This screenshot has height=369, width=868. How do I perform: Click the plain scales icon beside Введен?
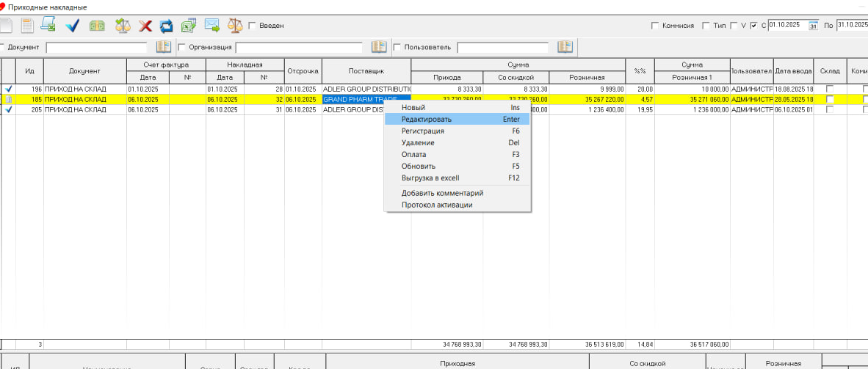(x=235, y=26)
